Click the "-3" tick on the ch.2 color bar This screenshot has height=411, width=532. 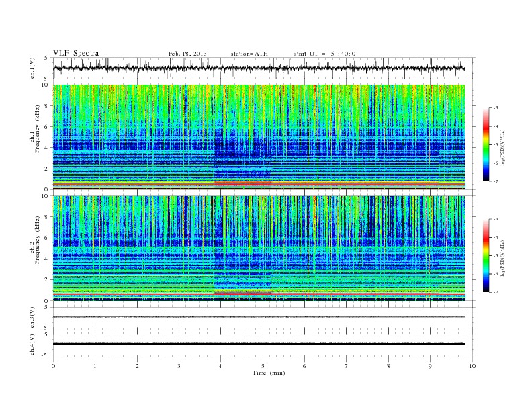(x=495, y=219)
